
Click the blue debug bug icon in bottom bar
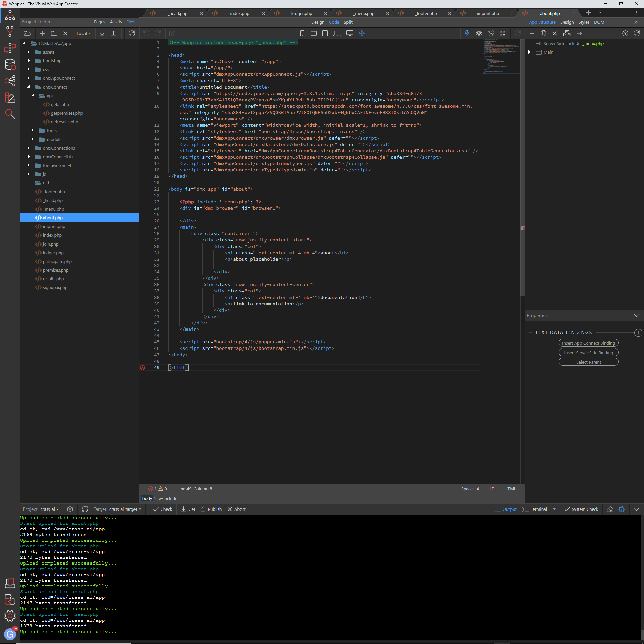pos(622,509)
